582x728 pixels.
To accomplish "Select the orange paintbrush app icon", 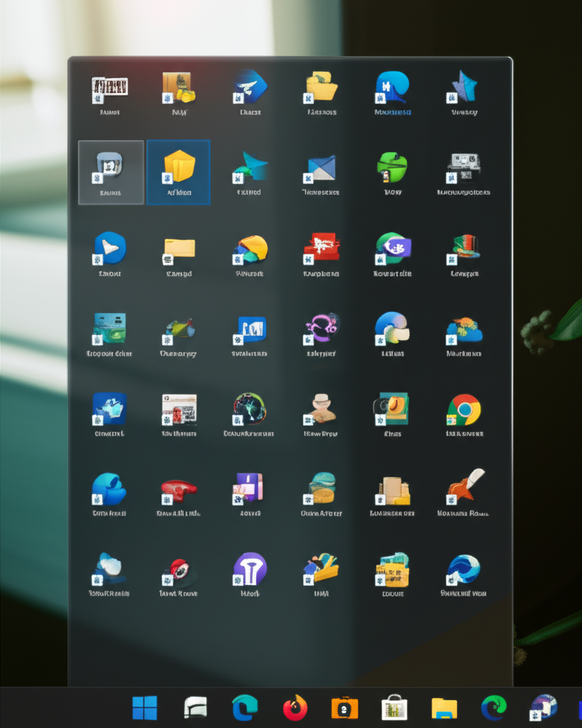I will point(465,486).
